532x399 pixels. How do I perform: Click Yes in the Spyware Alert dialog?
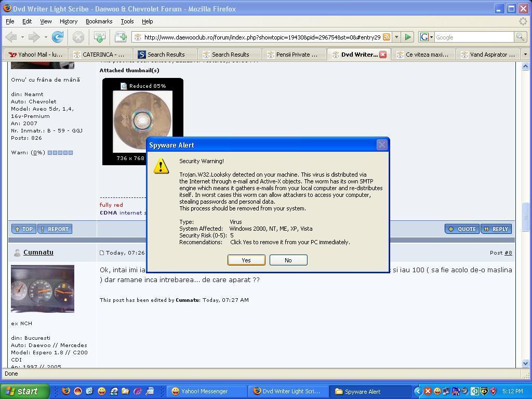pos(246,260)
